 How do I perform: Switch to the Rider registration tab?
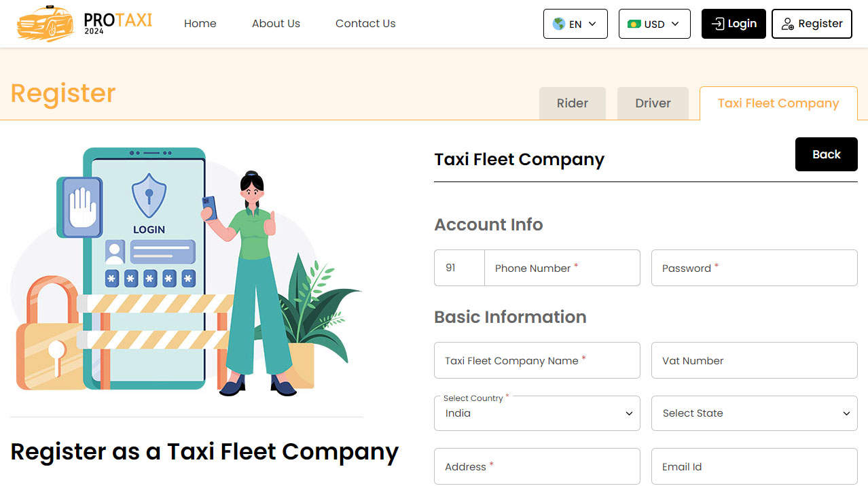(x=573, y=103)
